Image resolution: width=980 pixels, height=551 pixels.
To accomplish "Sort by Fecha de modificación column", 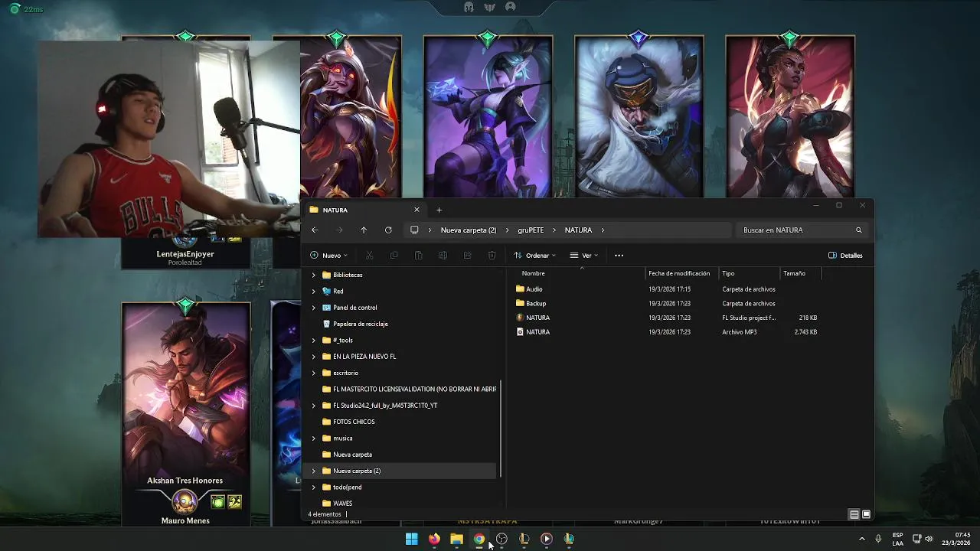I will [679, 273].
